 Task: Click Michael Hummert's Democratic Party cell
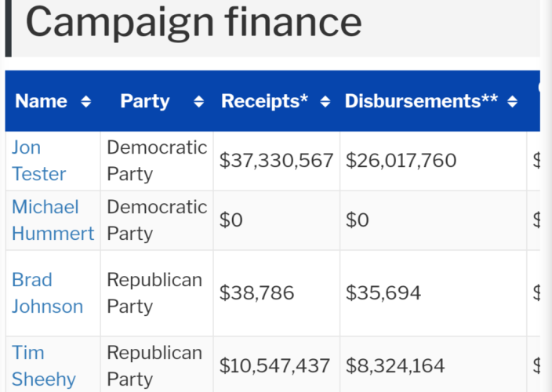click(157, 220)
